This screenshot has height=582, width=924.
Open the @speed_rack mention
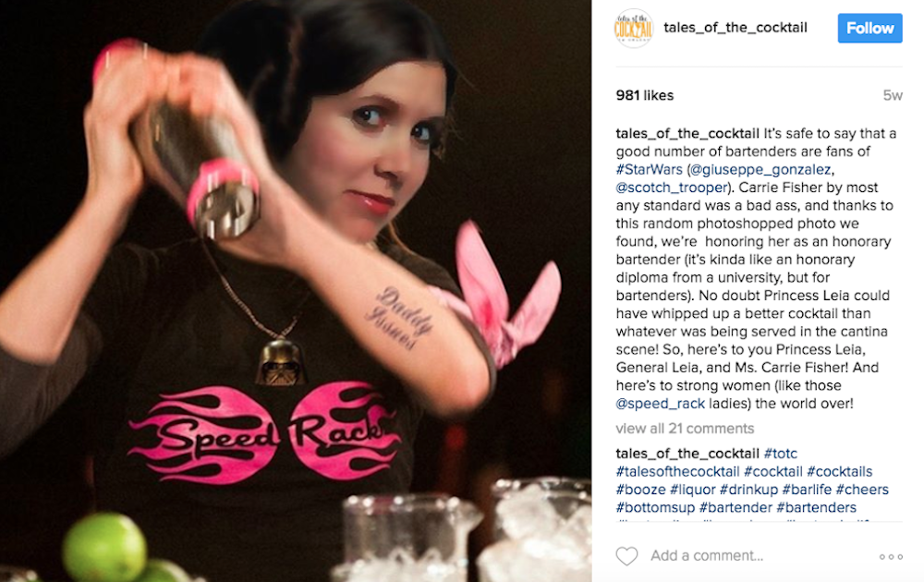[x=660, y=404]
